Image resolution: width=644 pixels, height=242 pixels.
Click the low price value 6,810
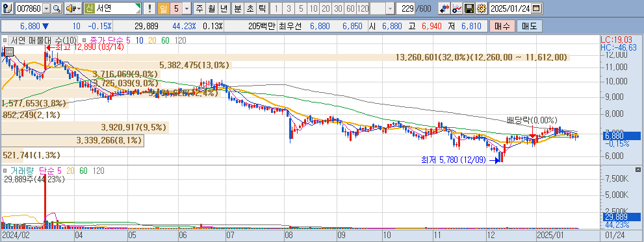tap(471, 26)
